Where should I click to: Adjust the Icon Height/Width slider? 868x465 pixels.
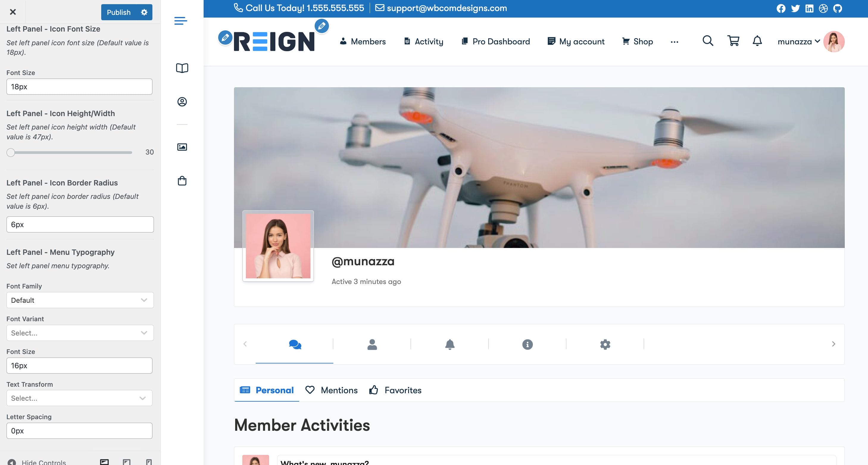click(x=11, y=153)
